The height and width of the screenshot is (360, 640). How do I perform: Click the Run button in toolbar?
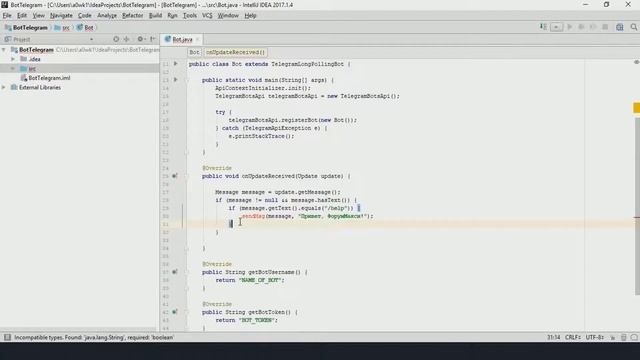(x=569, y=27)
